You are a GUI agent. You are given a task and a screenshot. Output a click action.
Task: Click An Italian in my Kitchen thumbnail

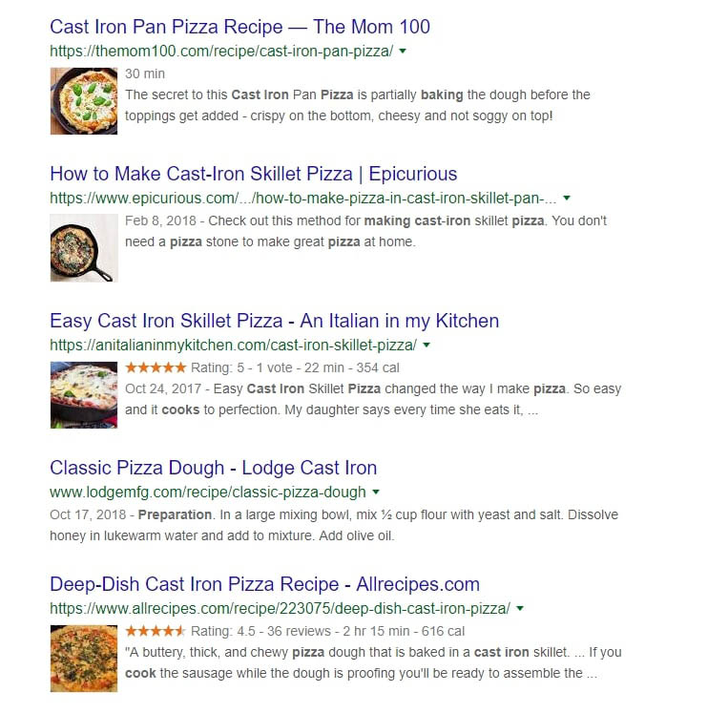[84, 394]
